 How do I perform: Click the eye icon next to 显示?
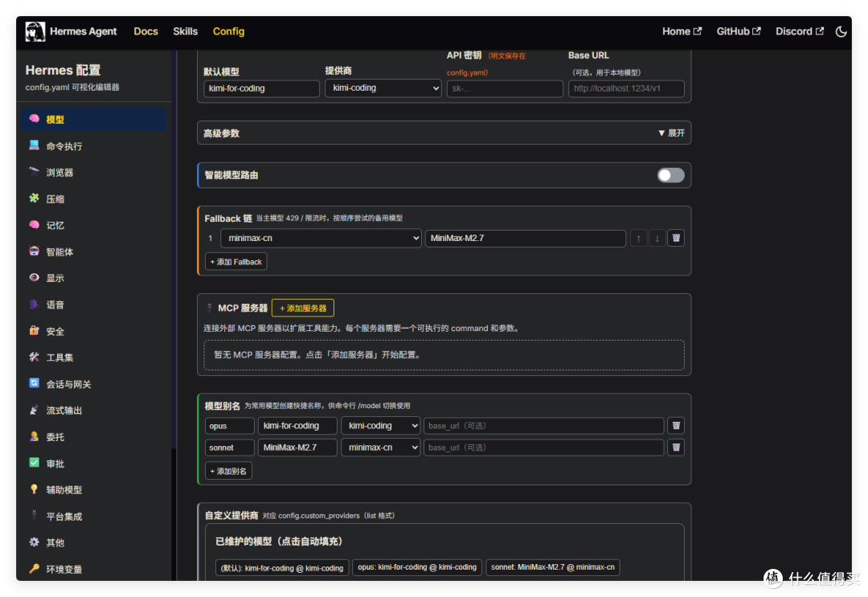[x=35, y=278]
